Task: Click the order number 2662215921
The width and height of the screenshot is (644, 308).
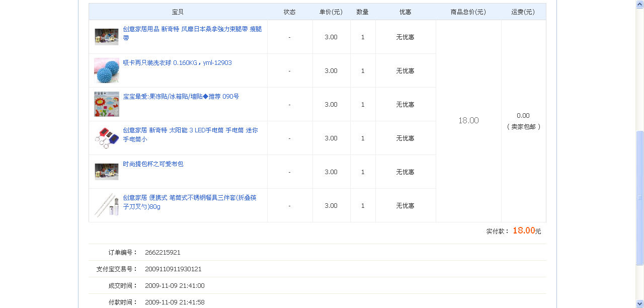Action: [x=163, y=253]
